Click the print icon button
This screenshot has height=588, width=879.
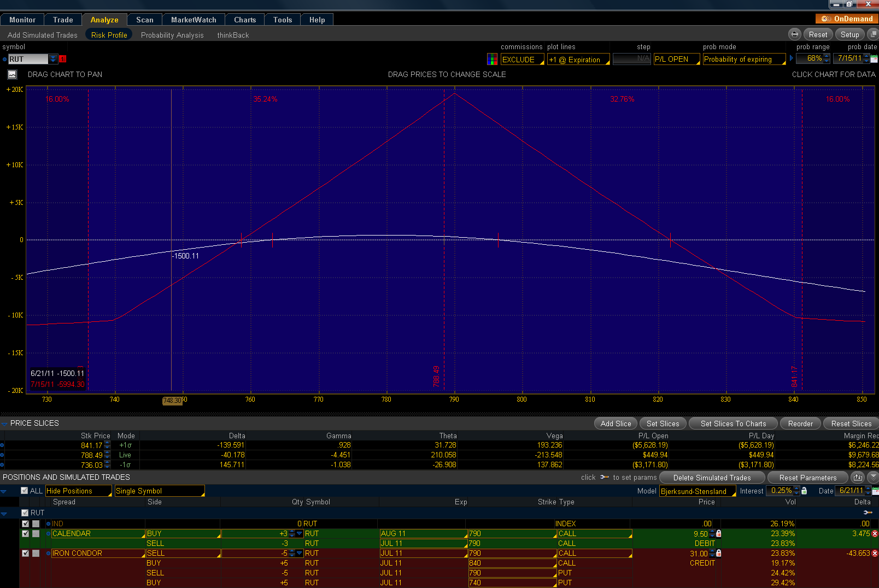(794, 34)
